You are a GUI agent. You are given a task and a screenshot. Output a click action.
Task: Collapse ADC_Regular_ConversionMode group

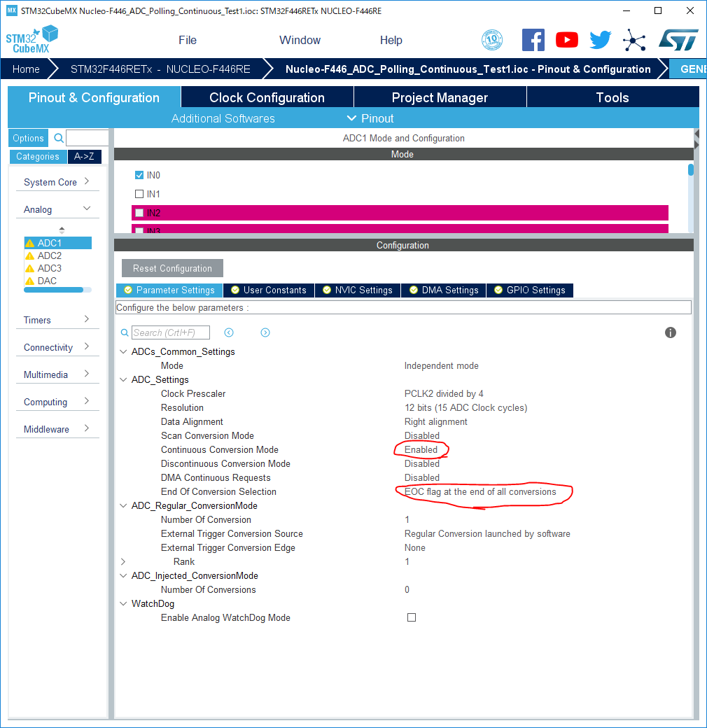[123, 505]
